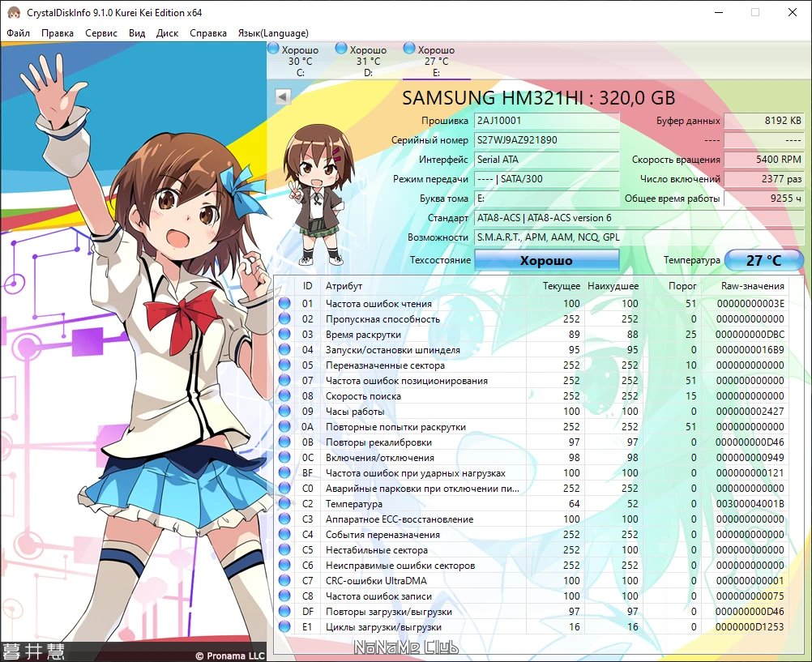Image resolution: width=812 pixels, height=662 pixels.
Task: Click the Хорошо health status button
Action: coord(546,260)
